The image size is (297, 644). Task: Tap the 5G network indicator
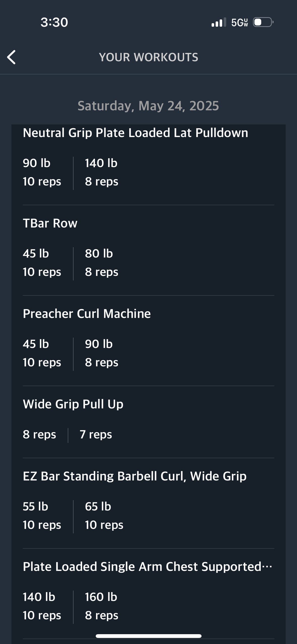tap(240, 22)
